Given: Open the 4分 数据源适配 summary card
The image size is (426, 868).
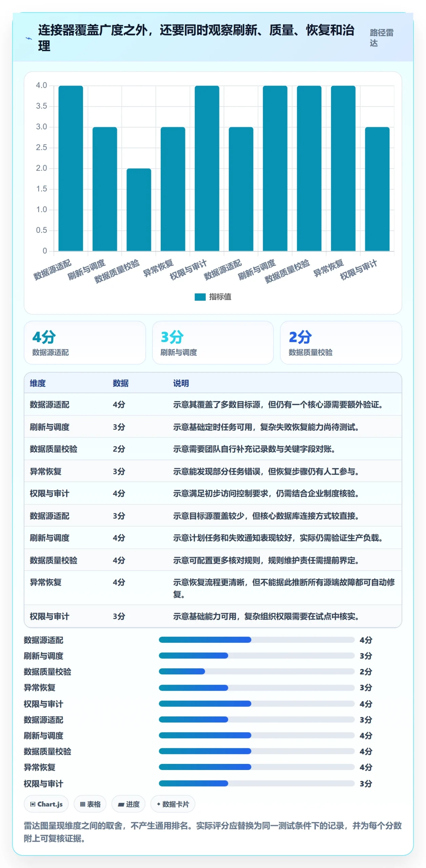Looking at the screenshot, I should pos(85,342).
